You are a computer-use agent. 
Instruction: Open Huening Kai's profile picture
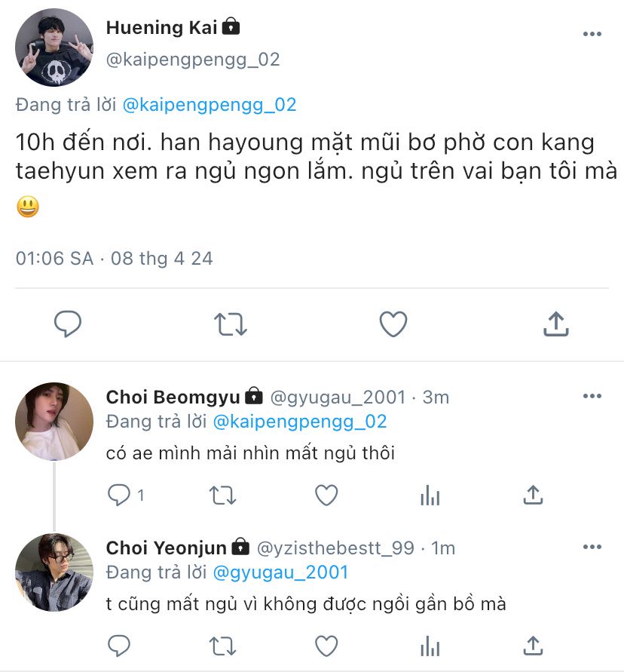tap(54, 48)
